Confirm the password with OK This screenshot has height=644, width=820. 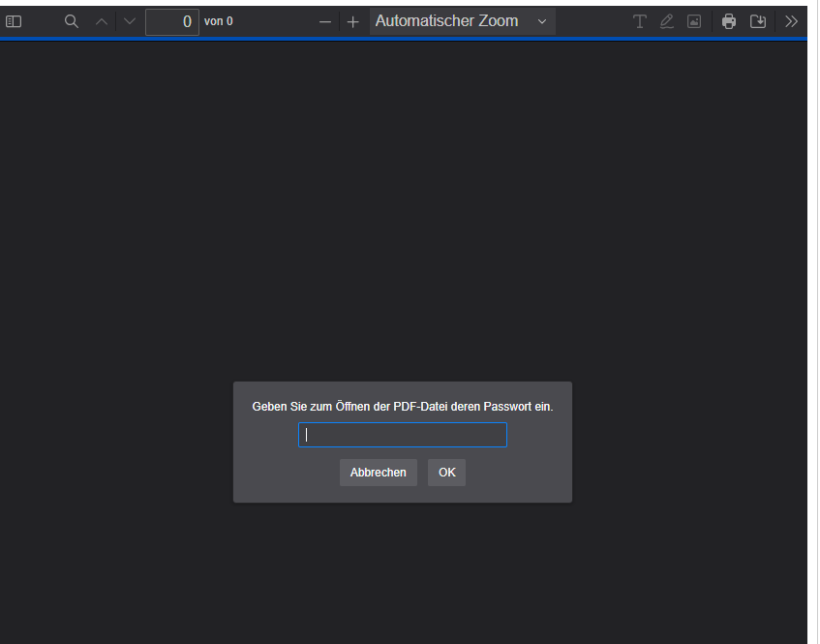[x=446, y=473]
